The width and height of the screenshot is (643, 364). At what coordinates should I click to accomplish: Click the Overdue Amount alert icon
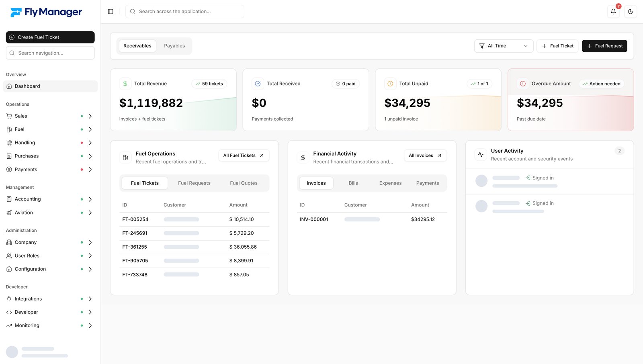(x=523, y=84)
